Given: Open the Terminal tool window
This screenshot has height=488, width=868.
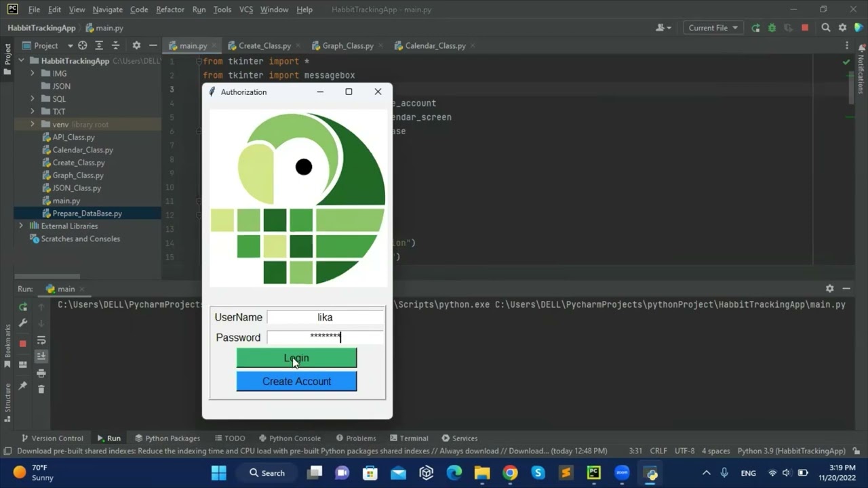Looking at the screenshot, I should click(408, 438).
